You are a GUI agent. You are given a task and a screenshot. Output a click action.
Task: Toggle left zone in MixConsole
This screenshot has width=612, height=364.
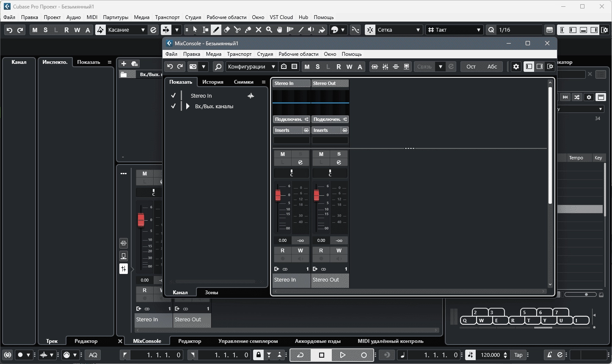529,66
